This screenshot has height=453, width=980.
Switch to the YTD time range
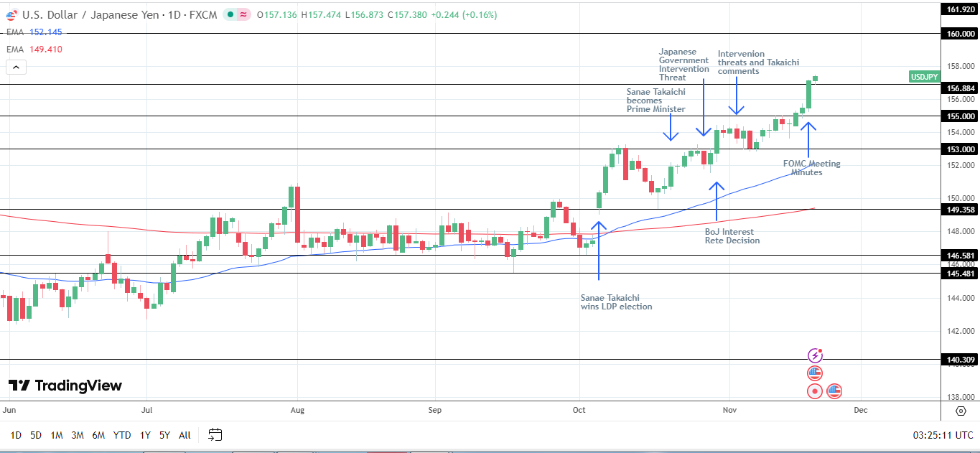(x=122, y=435)
